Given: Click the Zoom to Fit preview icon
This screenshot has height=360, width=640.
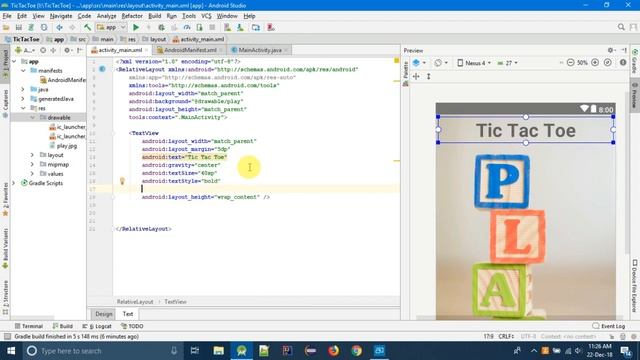Looking at the screenshot, I should [x=607, y=62].
